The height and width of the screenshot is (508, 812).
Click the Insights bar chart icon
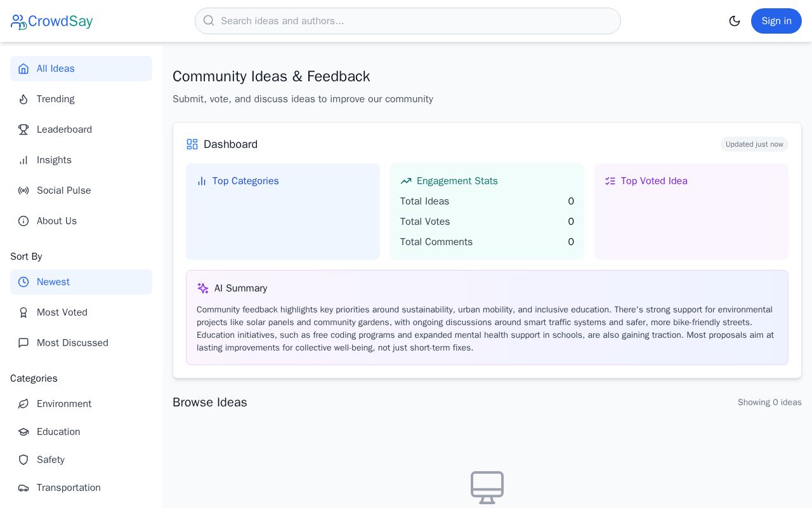pos(23,160)
